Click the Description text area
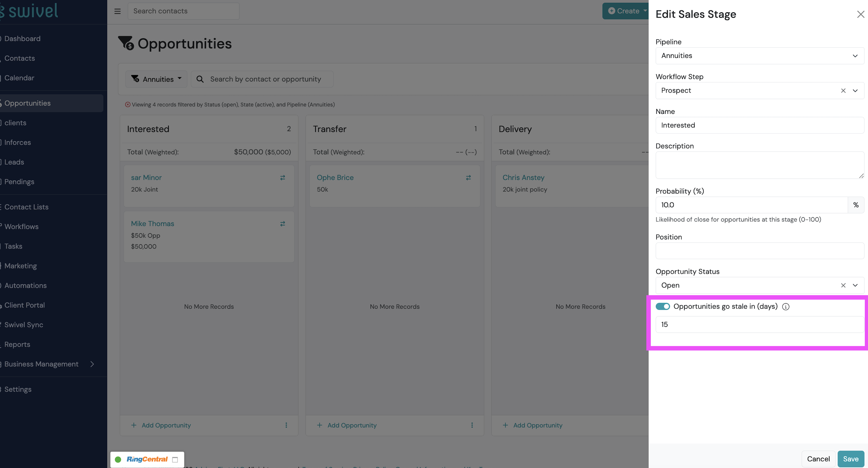 (759, 165)
